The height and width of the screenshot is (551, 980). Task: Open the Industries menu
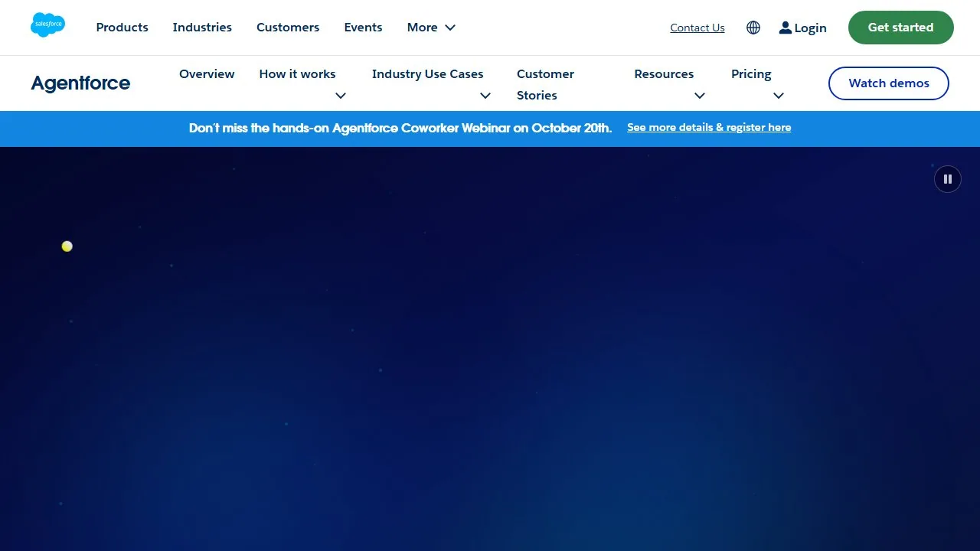pos(202,28)
